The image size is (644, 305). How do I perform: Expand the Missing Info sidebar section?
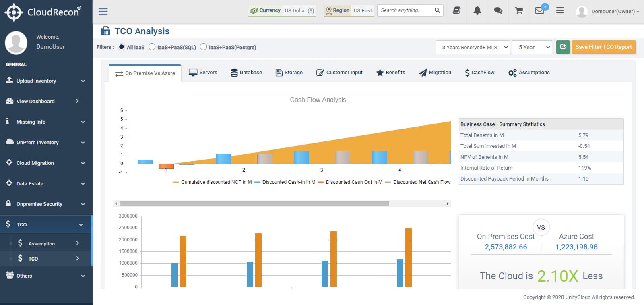coord(46,122)
